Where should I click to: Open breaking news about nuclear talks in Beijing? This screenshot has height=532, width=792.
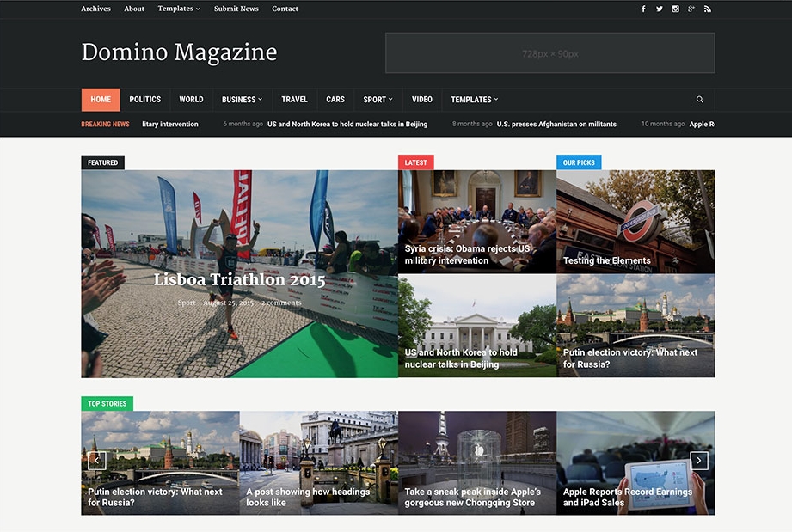(347, 124)
